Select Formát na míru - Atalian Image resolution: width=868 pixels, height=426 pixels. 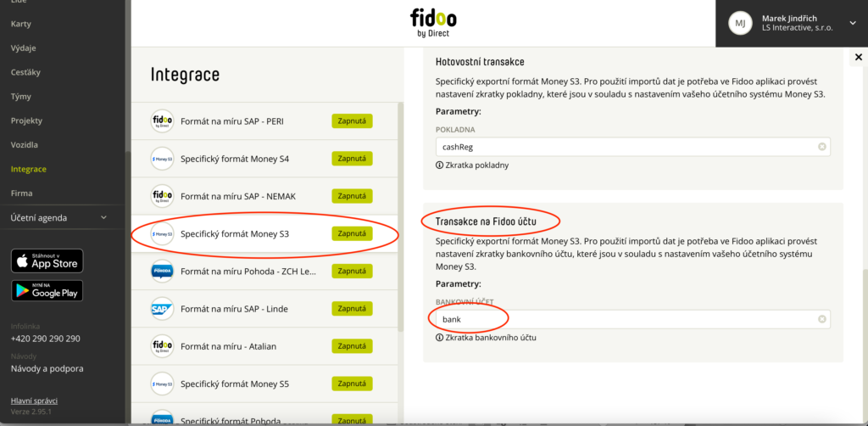point(228,346)
